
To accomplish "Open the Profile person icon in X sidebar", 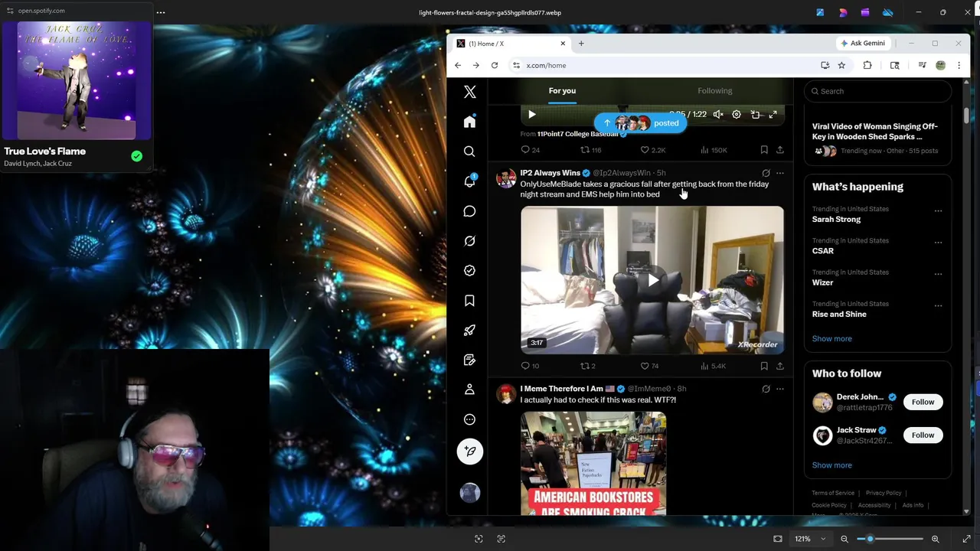I will pyautogui.click(x=469, y=390).
